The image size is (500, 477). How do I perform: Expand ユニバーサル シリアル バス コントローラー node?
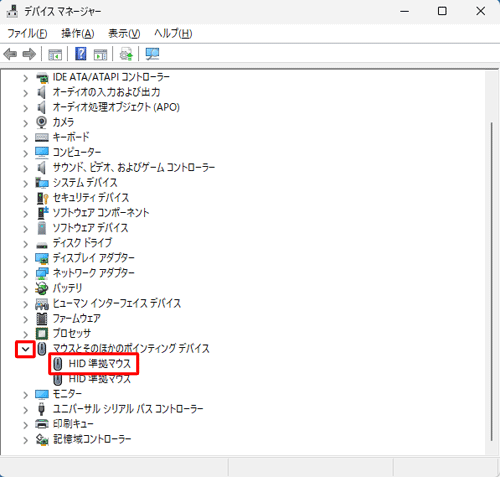(25, 410)
